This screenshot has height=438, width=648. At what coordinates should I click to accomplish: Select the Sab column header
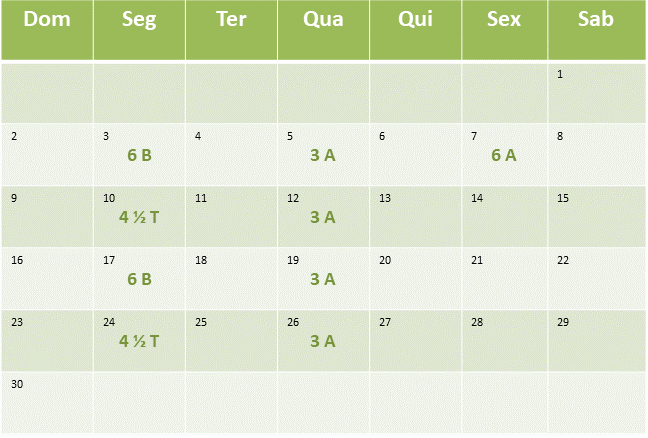597,30
